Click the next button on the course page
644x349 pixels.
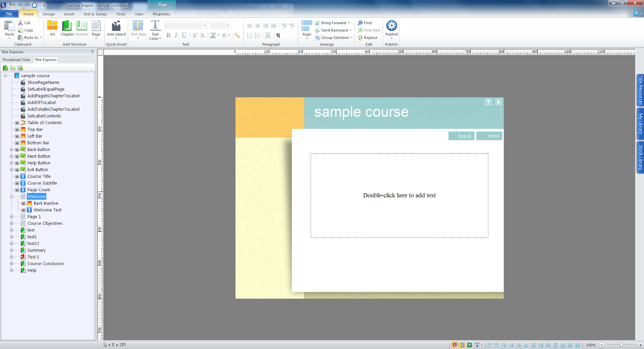pos(489,136)
